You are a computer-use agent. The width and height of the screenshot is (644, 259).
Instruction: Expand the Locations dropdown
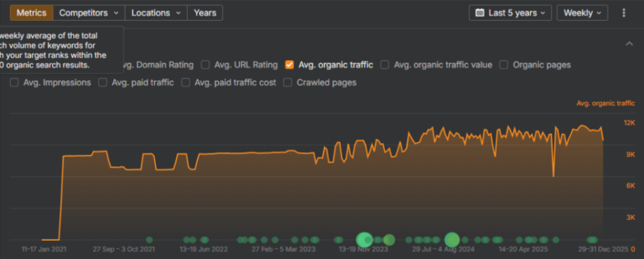pyautogui.click(x=157, y=13)
